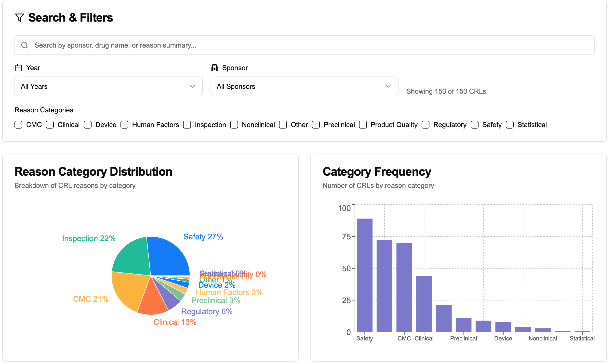Viewport: 613px width, 364px height.
Task: Click the building icon next to Sponsor
Action: [214, 67]
